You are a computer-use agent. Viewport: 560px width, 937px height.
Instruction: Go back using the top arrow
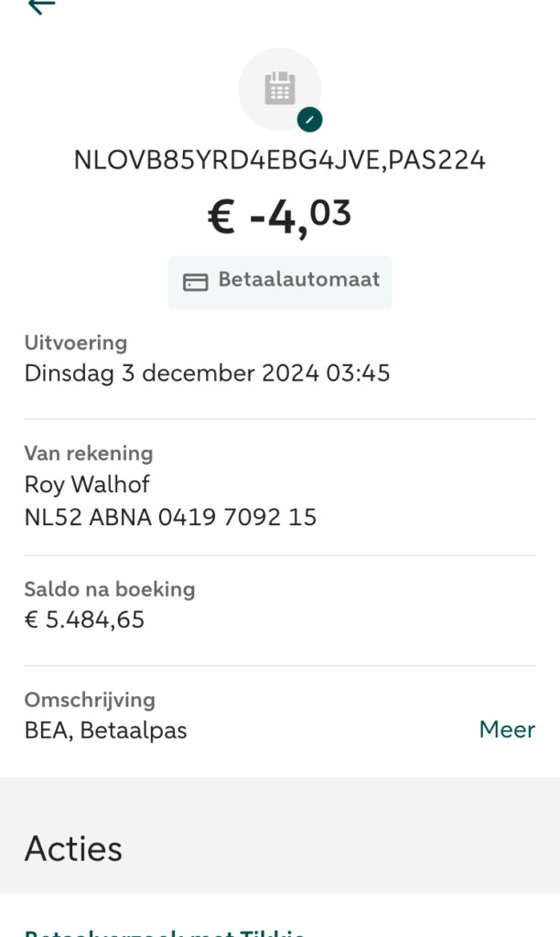coord(41,5)
